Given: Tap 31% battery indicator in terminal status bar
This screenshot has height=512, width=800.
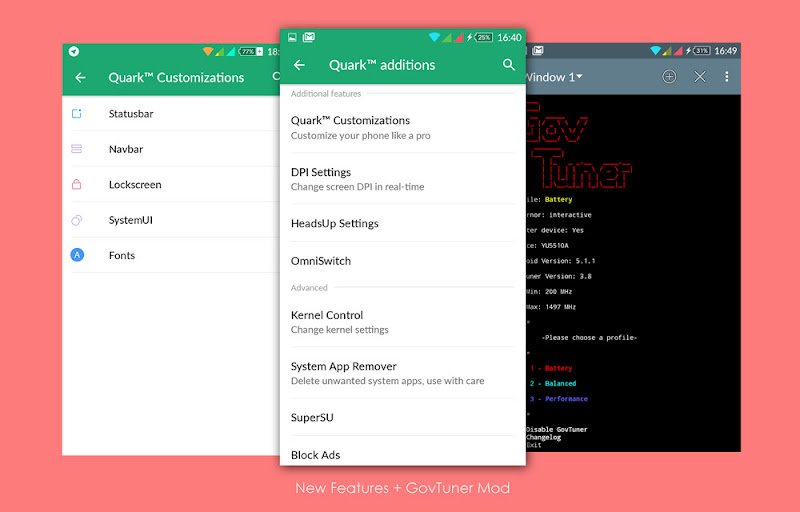Looking at the screenshot, I should [x=701, y=50].
